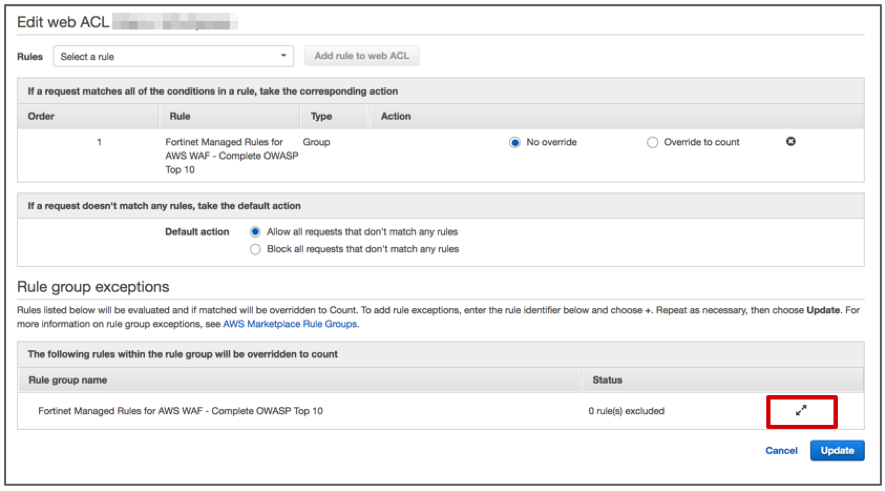Click the Type column header
885x491 pixels.
321,116
